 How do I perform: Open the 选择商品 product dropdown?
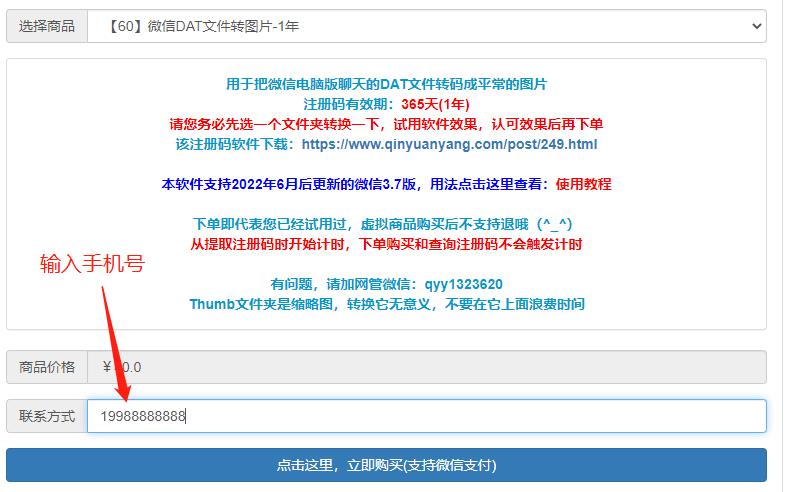tap(426, 26)
